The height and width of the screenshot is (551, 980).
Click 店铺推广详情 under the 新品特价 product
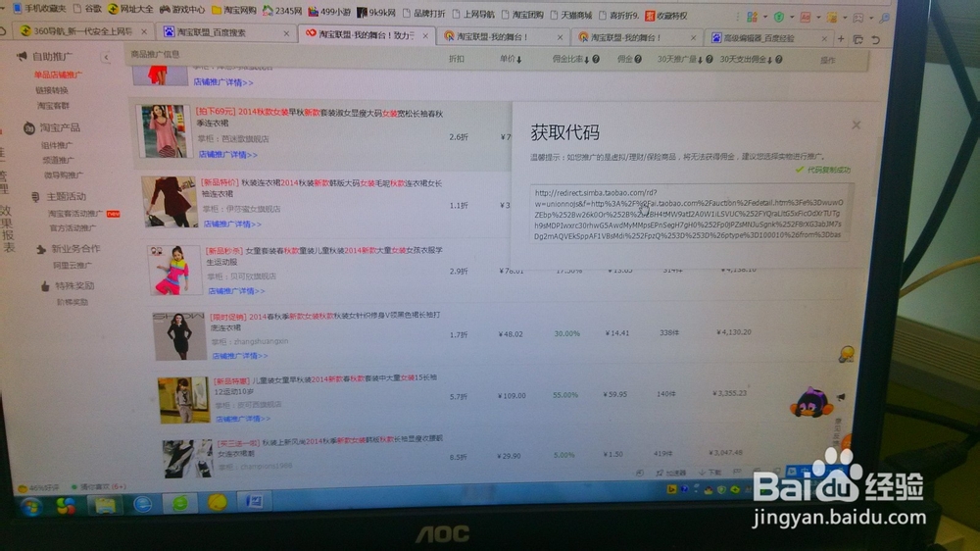pos(232,224)
